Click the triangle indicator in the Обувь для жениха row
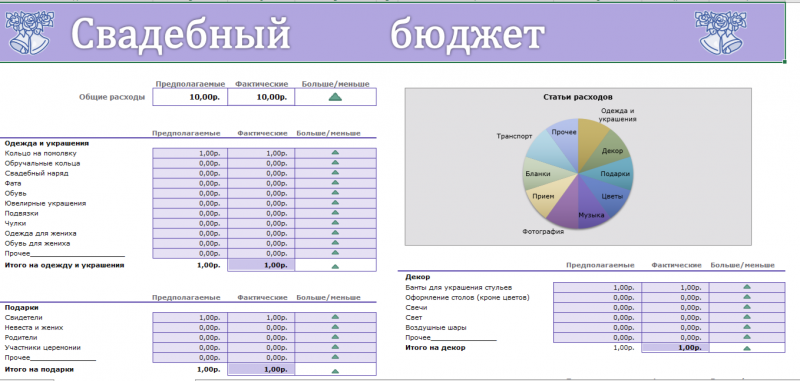800x381 pixels. (335, 243)
